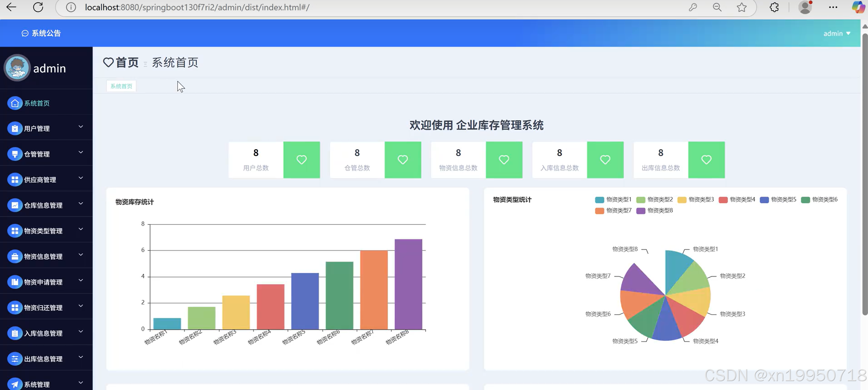Expand the 物资信息管理 menu chevron
Viewport: 868px width, 390px height.
coord(80,255)
